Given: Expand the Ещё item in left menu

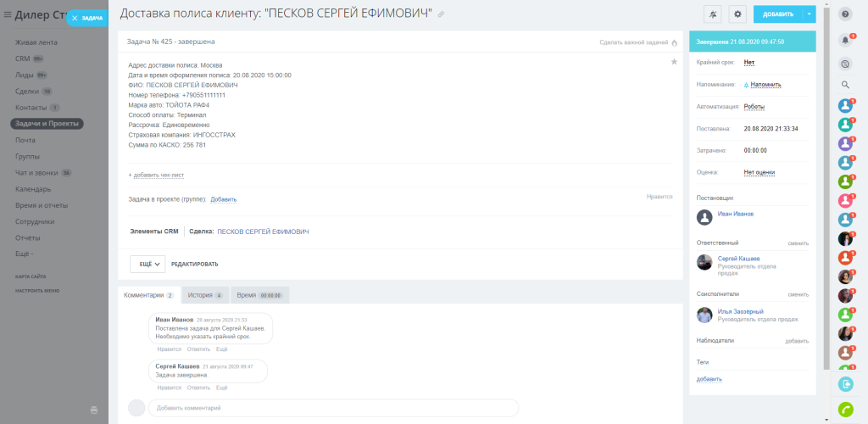Looking at the screenshot, I should (x=25, y=254).
